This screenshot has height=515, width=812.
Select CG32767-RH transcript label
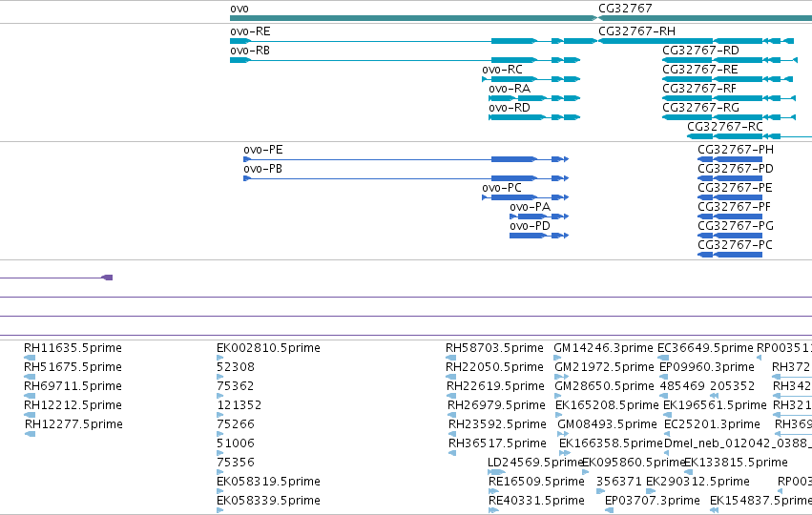pos(637,31)
